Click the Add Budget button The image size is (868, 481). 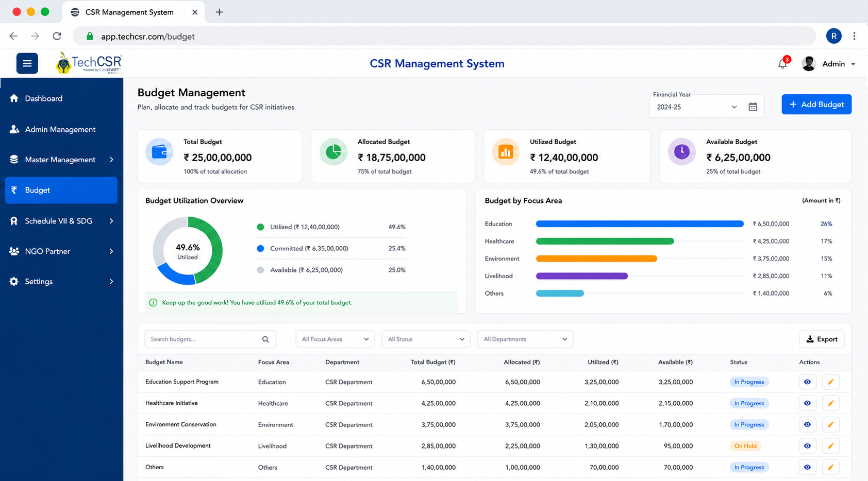(x=816, y=104)
